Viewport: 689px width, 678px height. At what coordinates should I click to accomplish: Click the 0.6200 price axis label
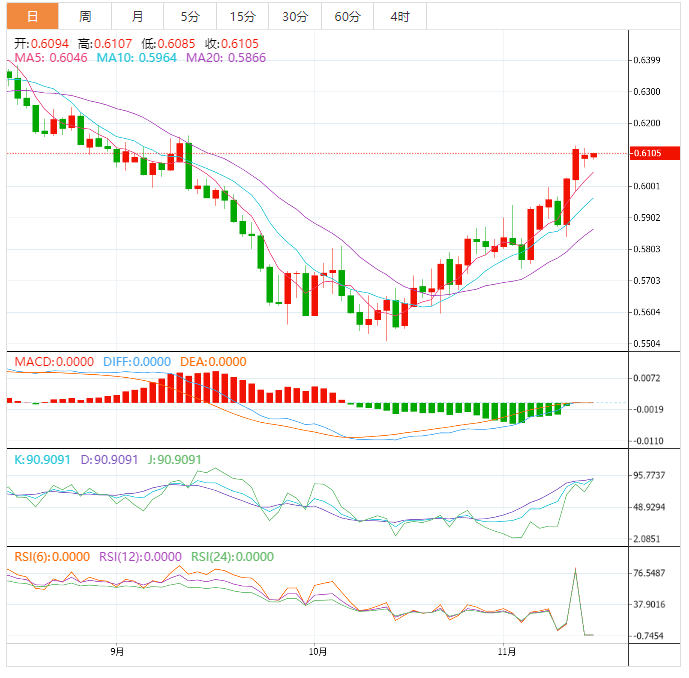pos(646,123)
